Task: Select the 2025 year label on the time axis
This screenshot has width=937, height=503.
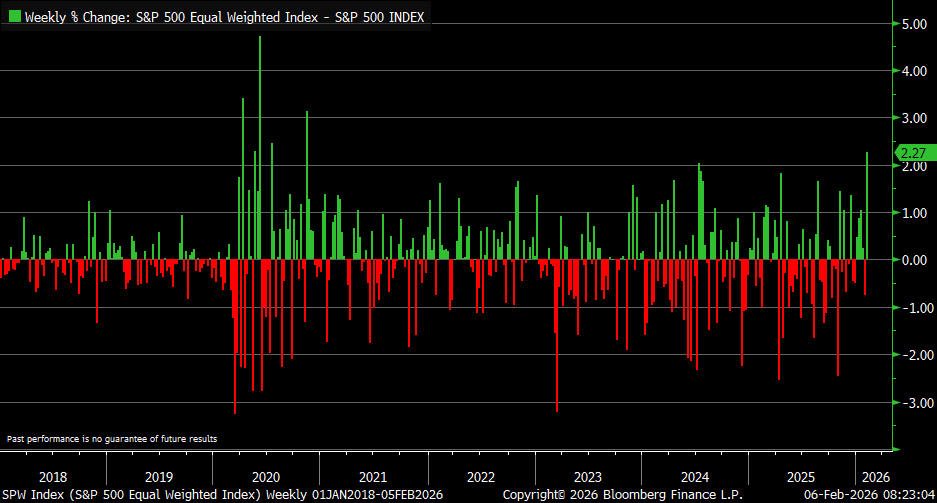Action: (801, 476)
